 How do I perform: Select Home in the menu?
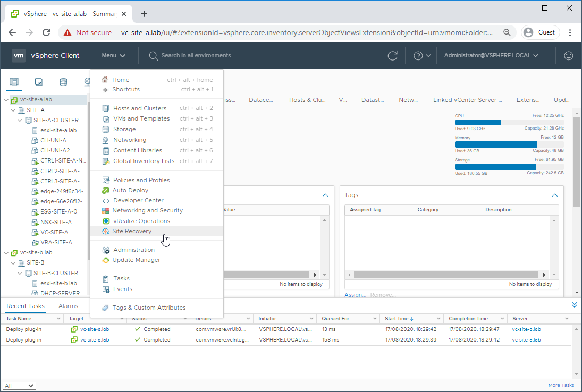coord(157,80)
